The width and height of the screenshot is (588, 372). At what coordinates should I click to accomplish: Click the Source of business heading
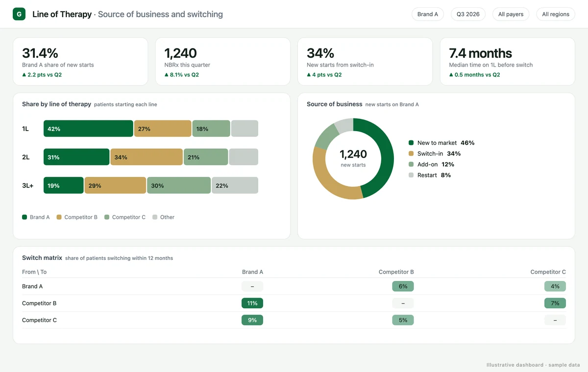coord(334,104)
